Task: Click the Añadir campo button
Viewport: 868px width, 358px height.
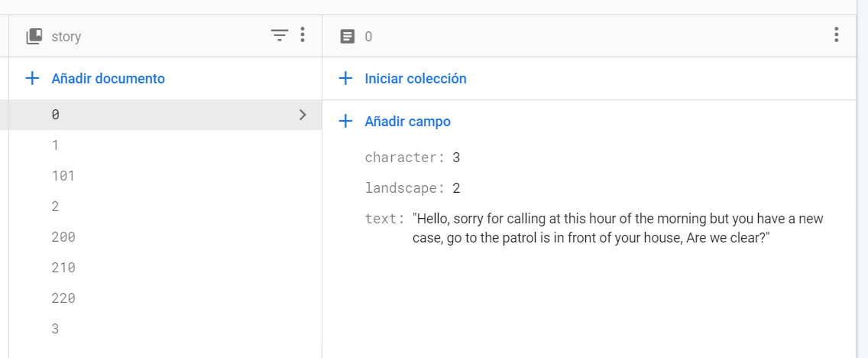Action: pyautogui.click(x=407, y=121)
